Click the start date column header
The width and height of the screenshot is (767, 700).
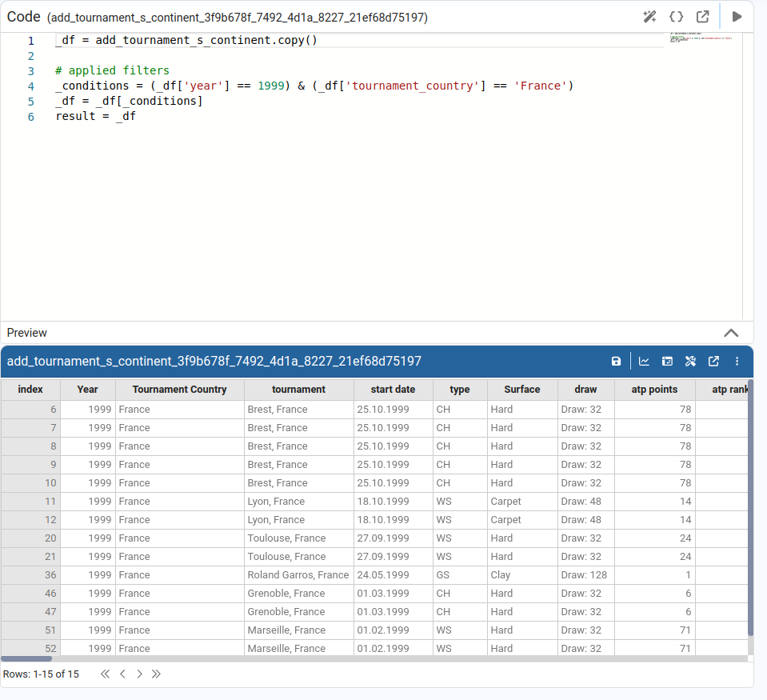[x=393, y=390]
